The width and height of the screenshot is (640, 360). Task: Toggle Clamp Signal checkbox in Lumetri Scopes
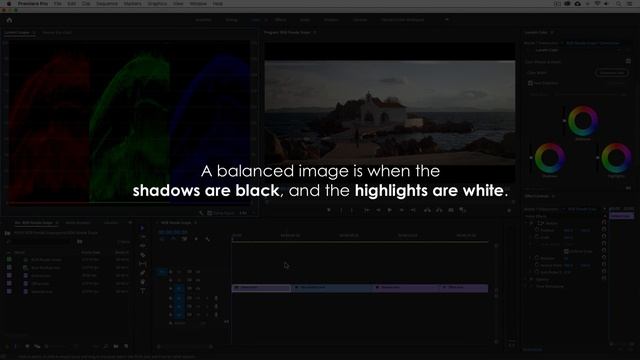[209, 213]
